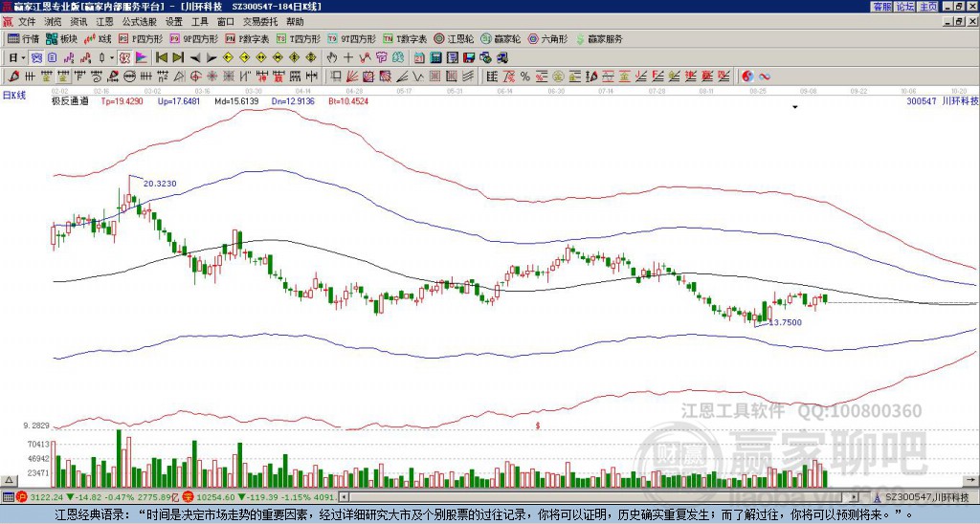Click the floppy disk save icon
This screenshot has width=980, height=524.
tap(469, 58)
